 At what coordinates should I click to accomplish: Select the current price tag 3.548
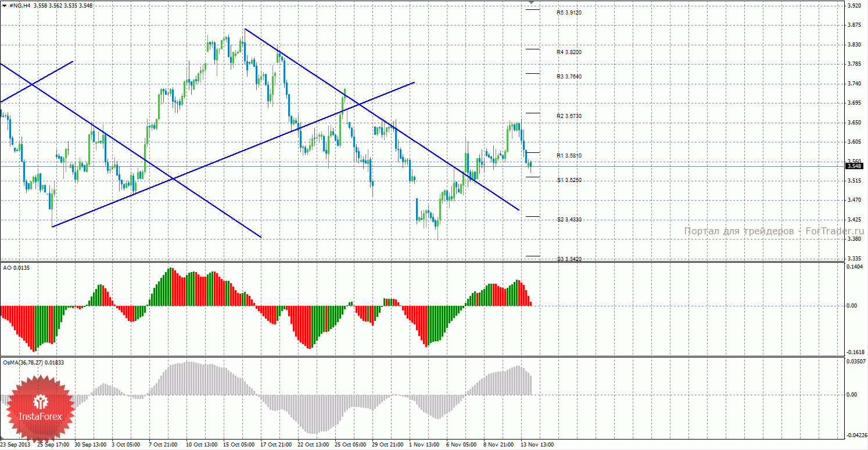[x=854, y=166]
